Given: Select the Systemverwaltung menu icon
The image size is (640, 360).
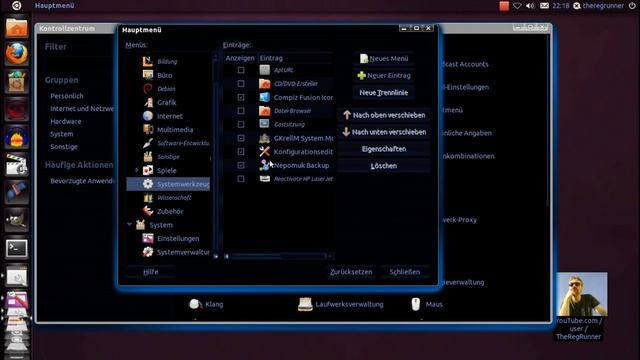Looking at the screenshot, I should click(x=147, y=252).
